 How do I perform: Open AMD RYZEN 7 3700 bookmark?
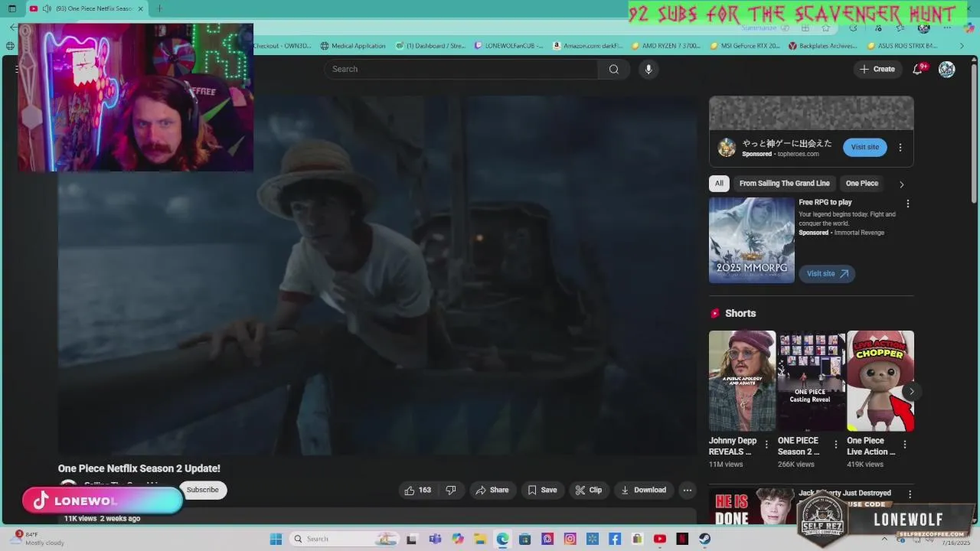tap(666, 46)
